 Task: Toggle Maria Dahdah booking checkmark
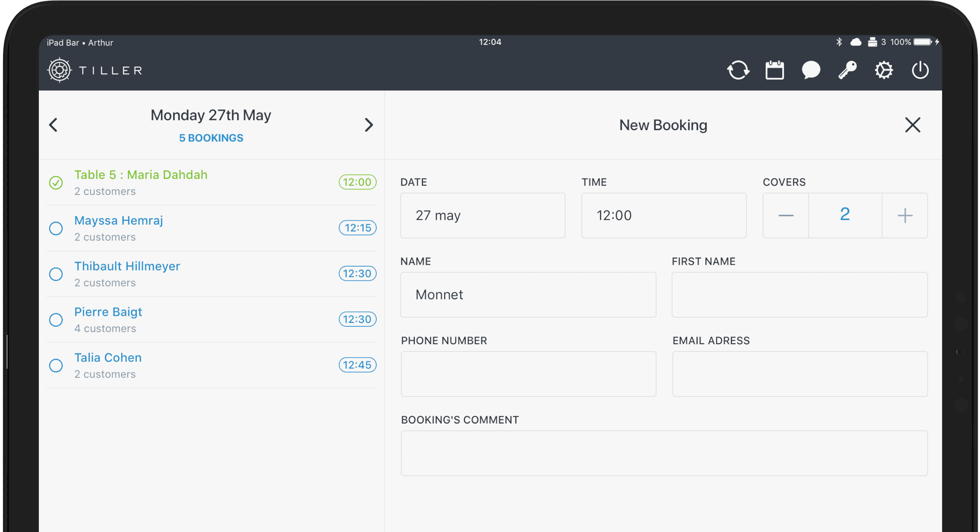[x=56, y=183]
